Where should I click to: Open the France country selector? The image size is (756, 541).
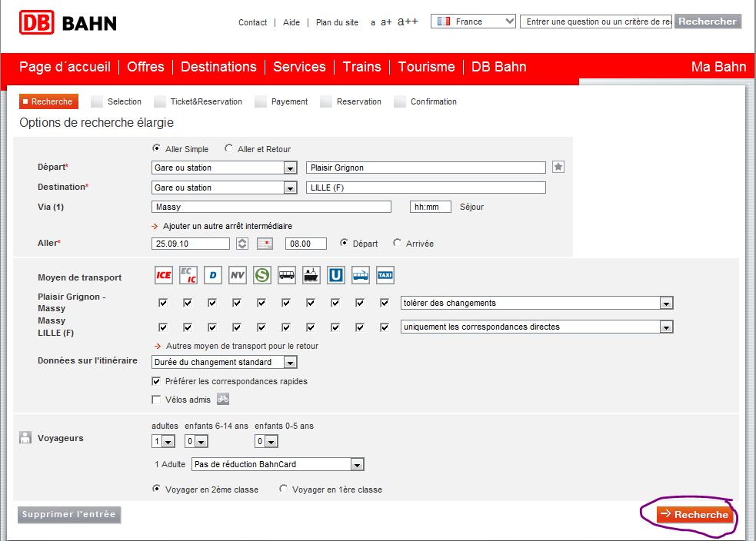click(473, 22)
